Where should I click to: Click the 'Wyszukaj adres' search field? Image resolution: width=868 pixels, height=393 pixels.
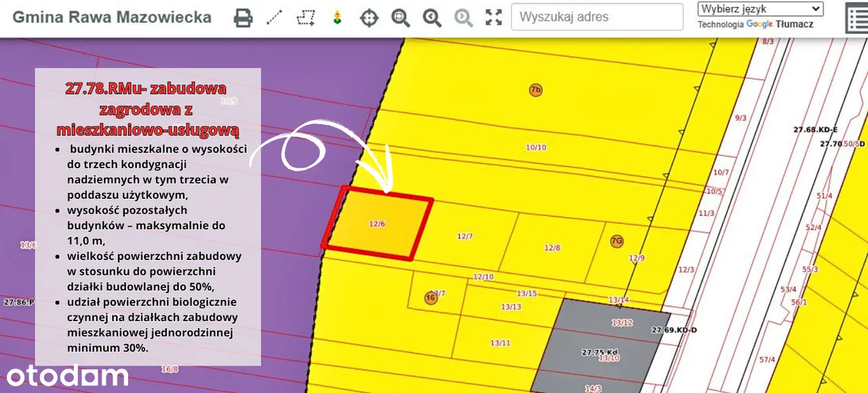597,17
